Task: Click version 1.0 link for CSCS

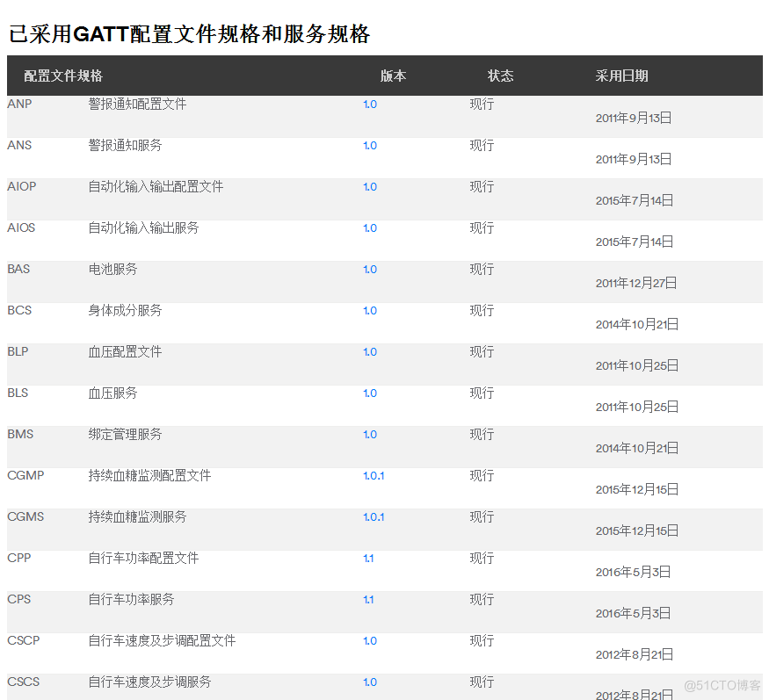Action: click(x=369, y=682)
